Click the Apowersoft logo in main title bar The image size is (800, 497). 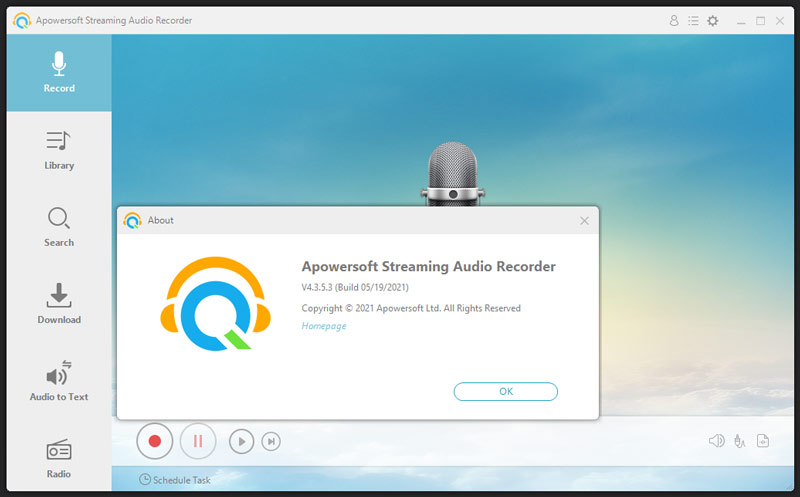point(22,20)
